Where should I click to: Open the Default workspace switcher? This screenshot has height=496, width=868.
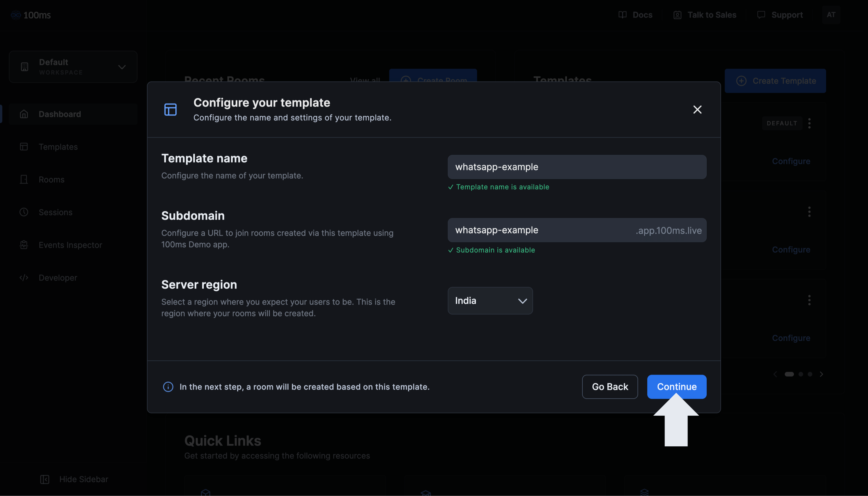(73, 67)
